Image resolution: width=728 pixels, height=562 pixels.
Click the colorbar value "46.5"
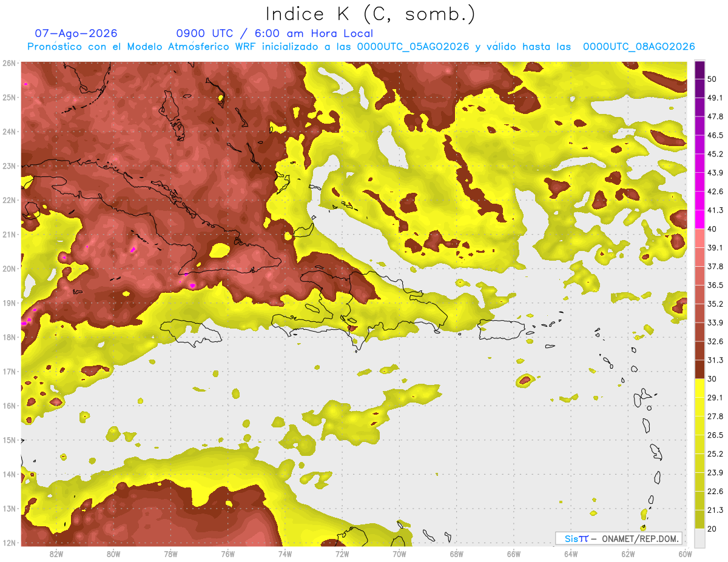[x=715, y=135]
